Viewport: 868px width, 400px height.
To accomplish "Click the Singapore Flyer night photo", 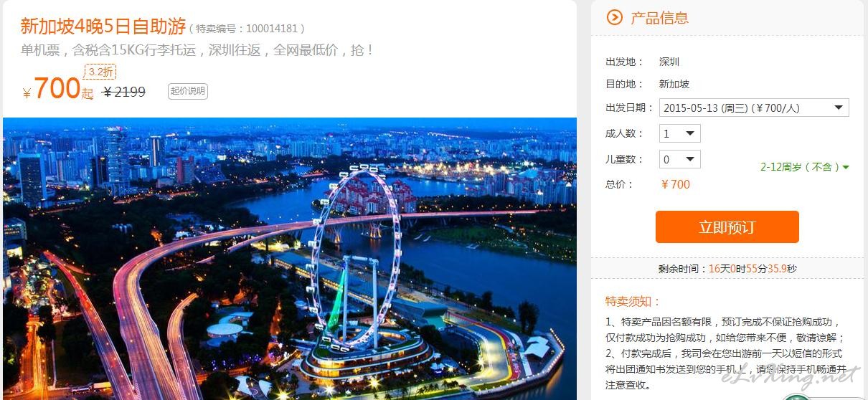I will pos(290,259).
